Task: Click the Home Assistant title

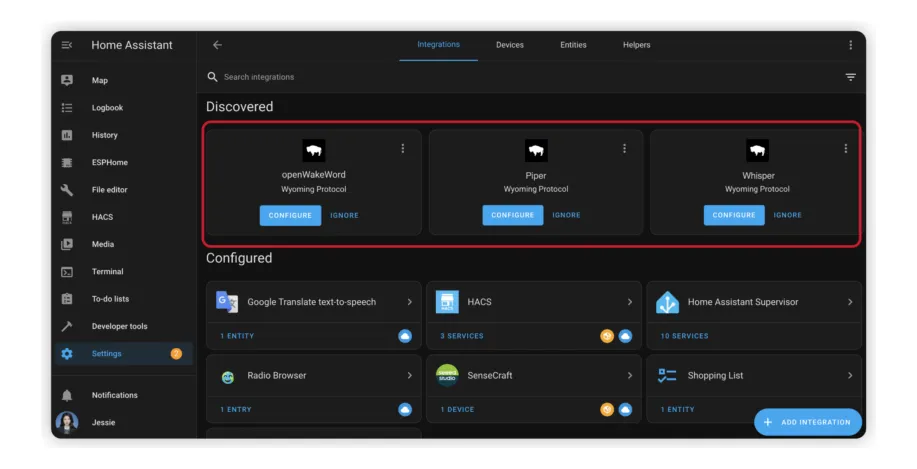Action: [132, 45]
